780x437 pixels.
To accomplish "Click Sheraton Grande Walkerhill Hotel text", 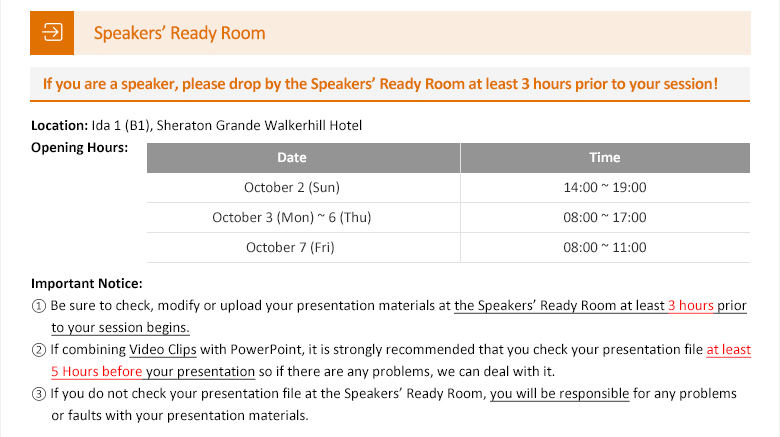I will tap(259, 125).
